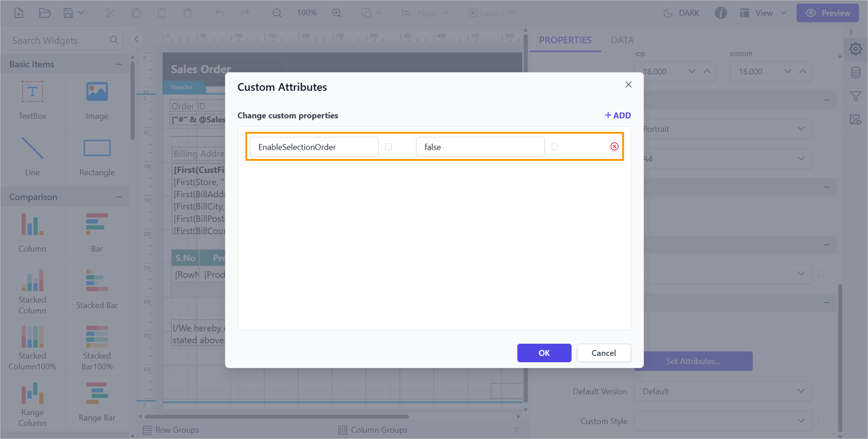Viewport: 868px width, 439px height.
Task: Click ADD to add custom property
Action: (618, 116)
